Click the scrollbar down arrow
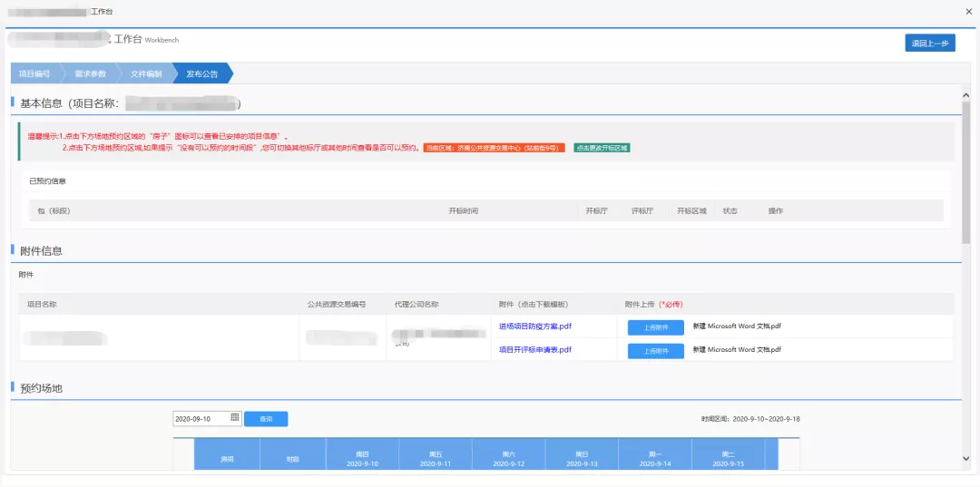The image size is (980, 487). click(966, 459)
